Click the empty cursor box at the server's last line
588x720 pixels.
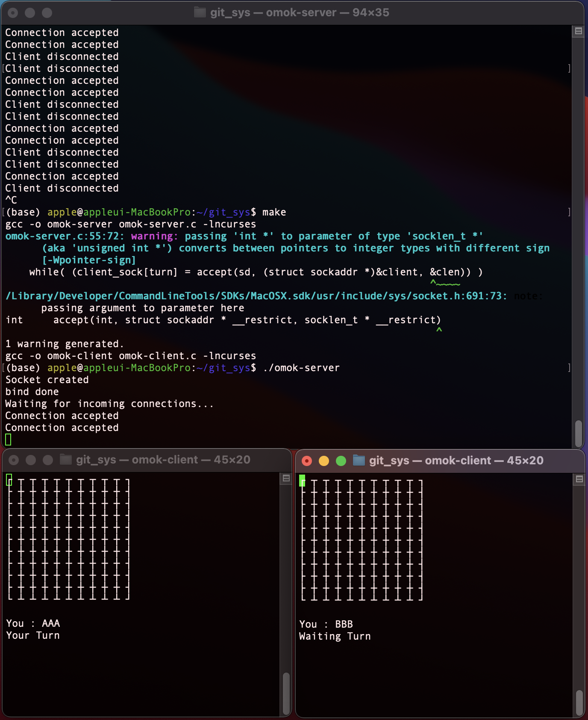8,439
